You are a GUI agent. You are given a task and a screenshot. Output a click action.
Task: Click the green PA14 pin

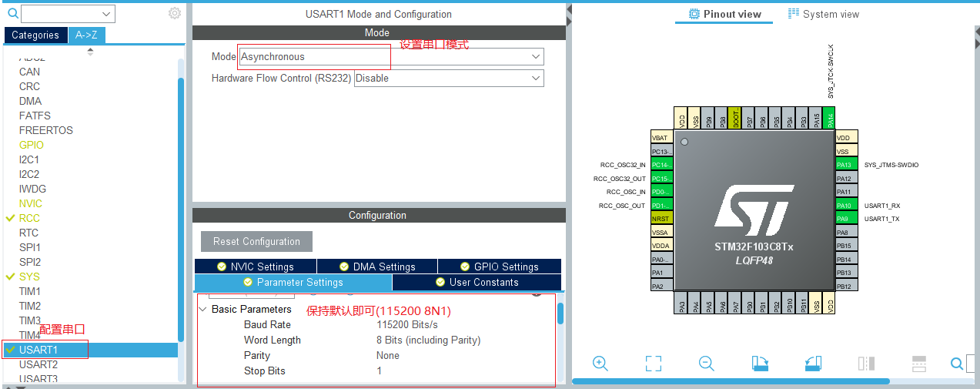(828, 119)
